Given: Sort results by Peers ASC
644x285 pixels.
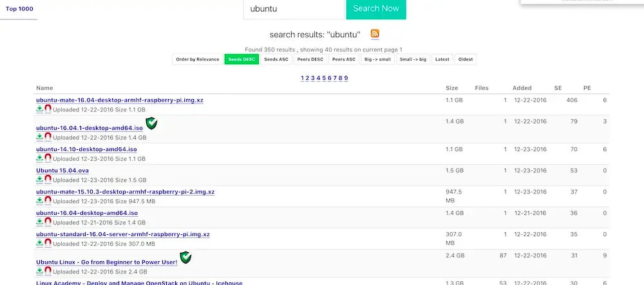Looking at the screenshot, I should pos(344,59).
